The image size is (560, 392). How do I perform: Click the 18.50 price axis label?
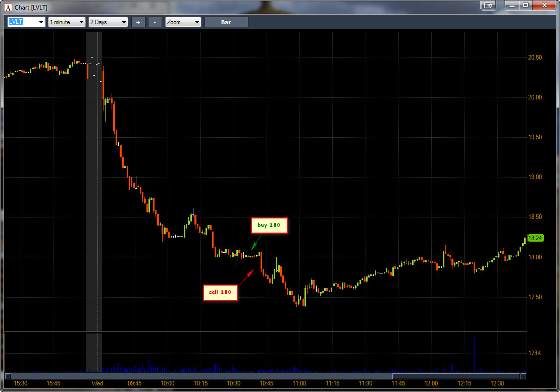[535, 217]
